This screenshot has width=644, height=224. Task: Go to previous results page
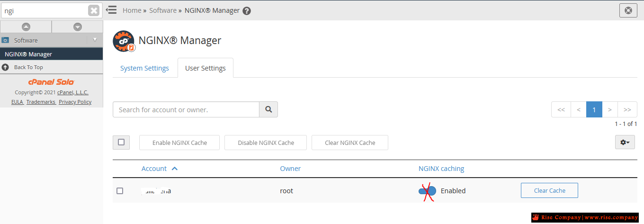[579, 109]
